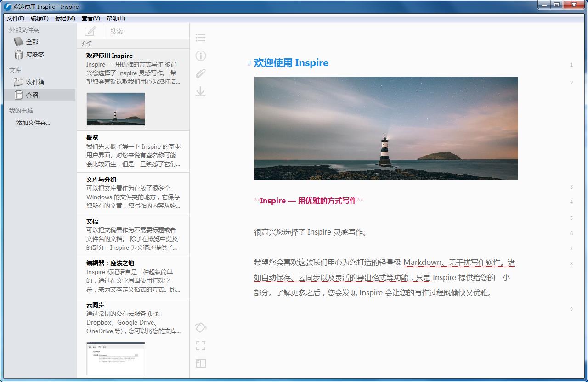
Task: Open the 查看 menu
Action: pos(90,18)
